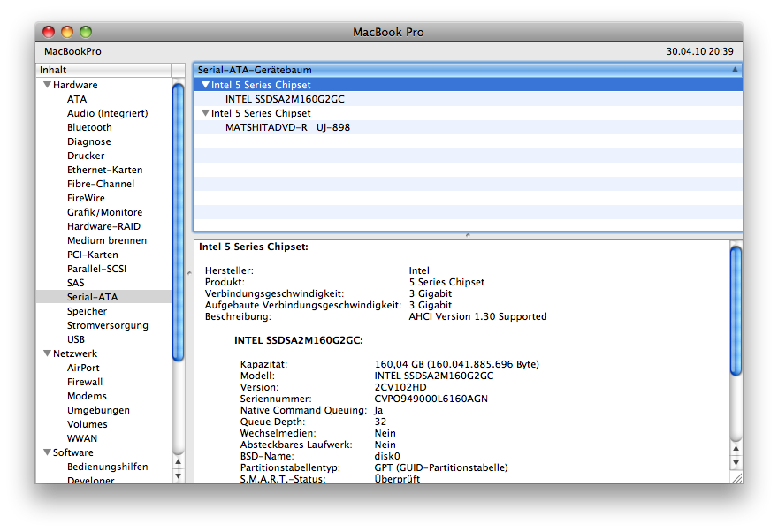Image resolution: width=778 pixels, height=532 pixels.
Task: Select Ethernet-Karten in sidebar
Action: (104, 170)
